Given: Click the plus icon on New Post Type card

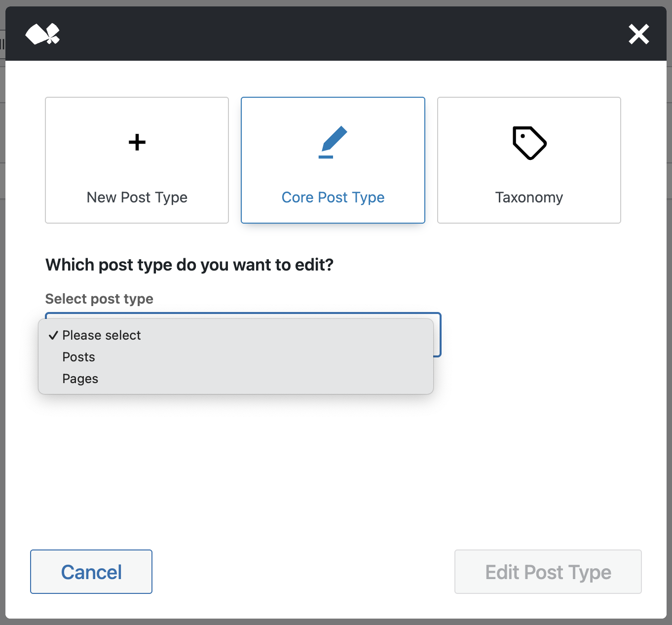Looking at the screenshot, I should (x=137, y=143).
